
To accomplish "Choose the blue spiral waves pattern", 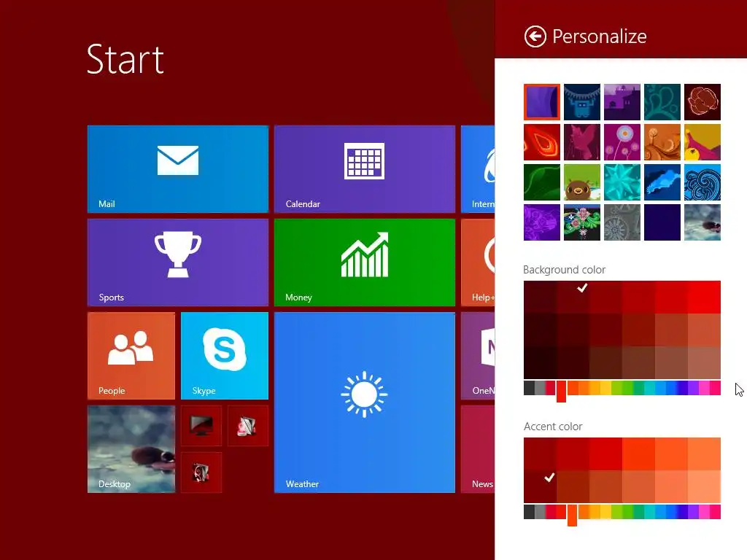I will click(x=703, y=182).
